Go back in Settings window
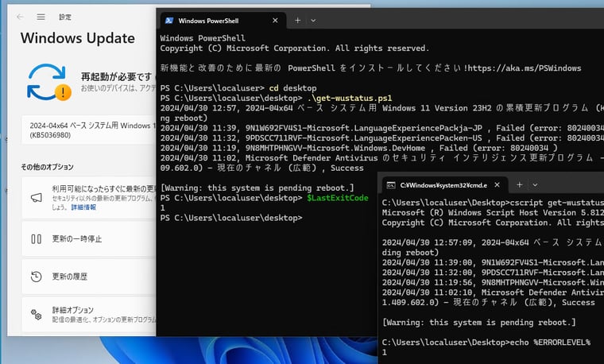 [20, 17]
